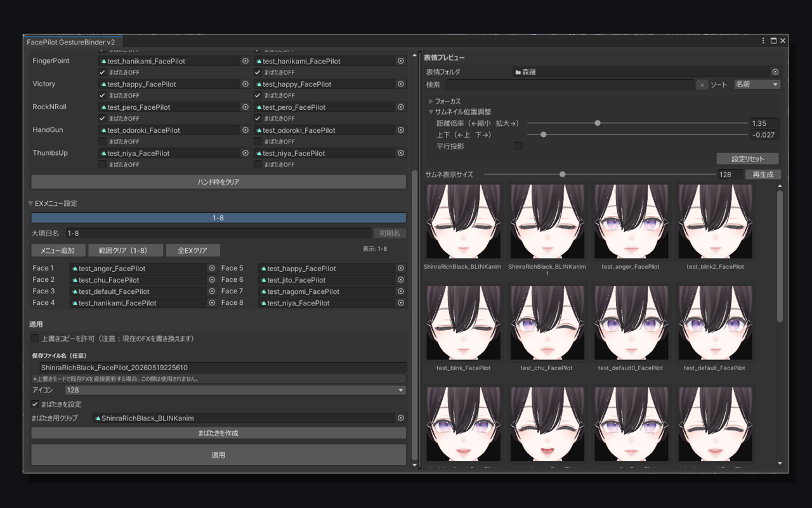Click the メニュー追加 button
The height and width of the screenshot is (508, 812).
[x=58, y=250]
